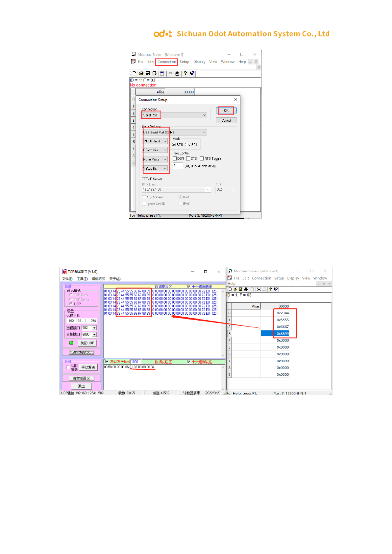Click slave definition window icon in the 'No connection' Modbus Slave toolbar
Viewport: 392px width, 554px height.
click(x=162, y=73)
